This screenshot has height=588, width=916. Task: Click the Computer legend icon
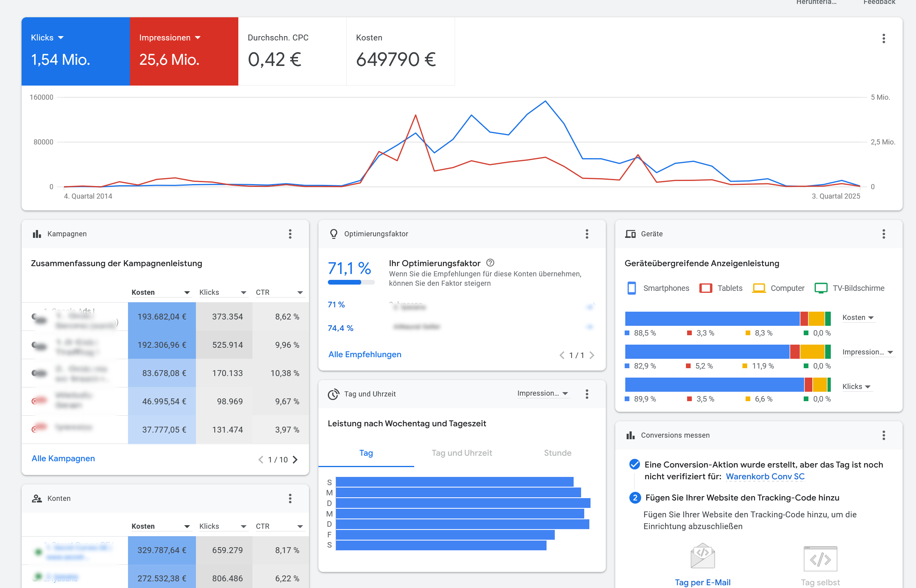click(x=759, y=288)
